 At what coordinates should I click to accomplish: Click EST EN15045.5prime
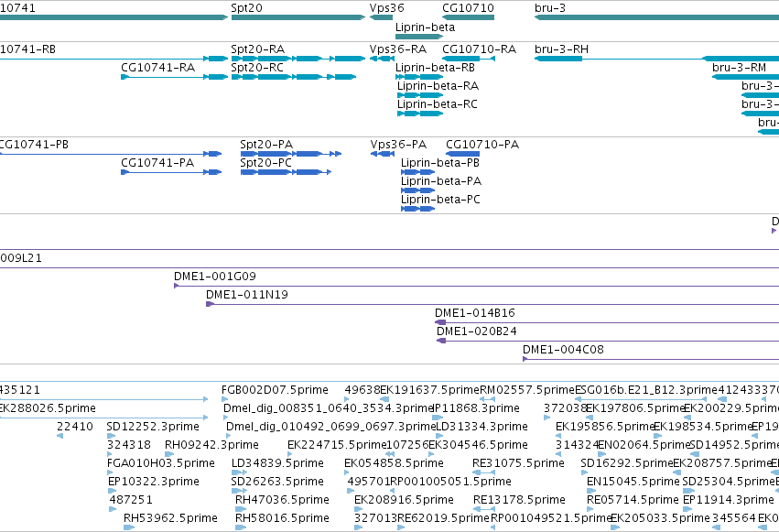coord(633,482)
